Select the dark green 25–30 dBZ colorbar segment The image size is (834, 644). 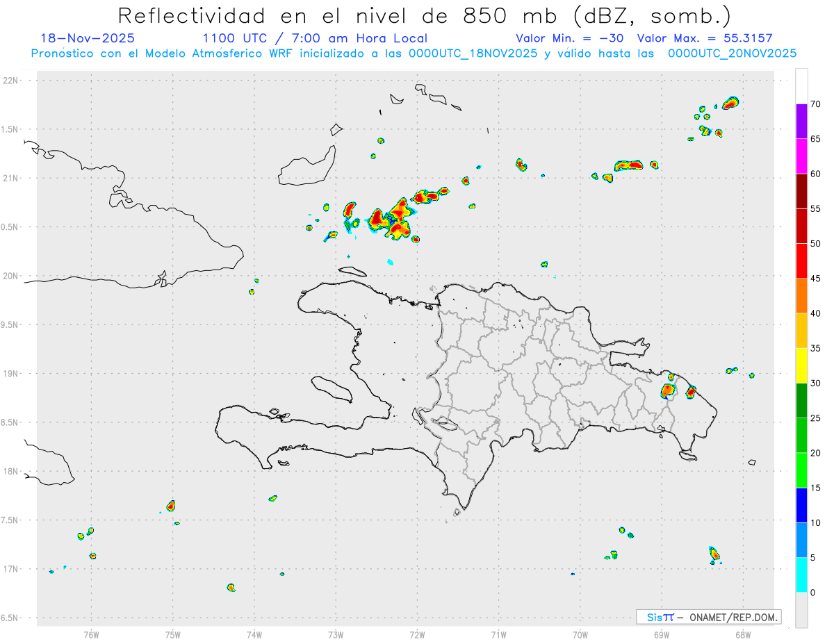(801, 401)
